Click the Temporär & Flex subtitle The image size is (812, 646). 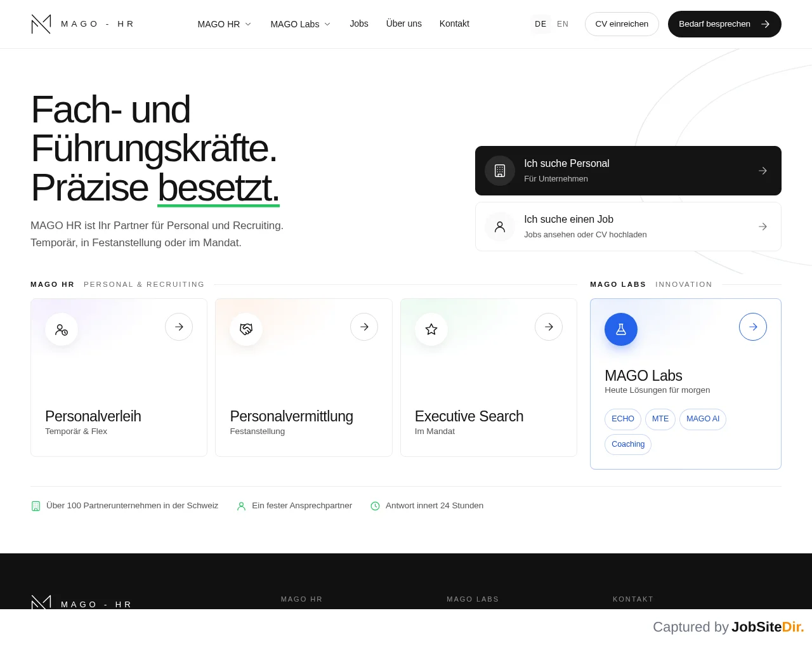click(x=76, y=432)
